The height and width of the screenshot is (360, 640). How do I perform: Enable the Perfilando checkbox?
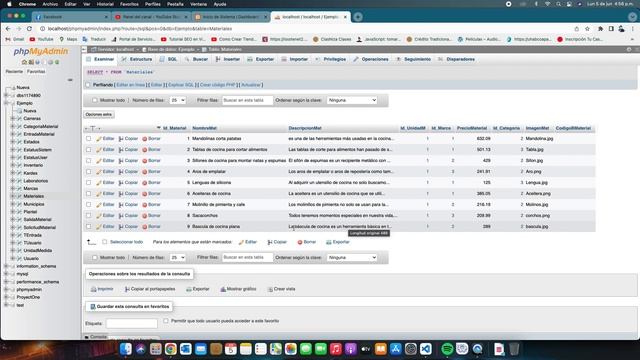(88, 85)
